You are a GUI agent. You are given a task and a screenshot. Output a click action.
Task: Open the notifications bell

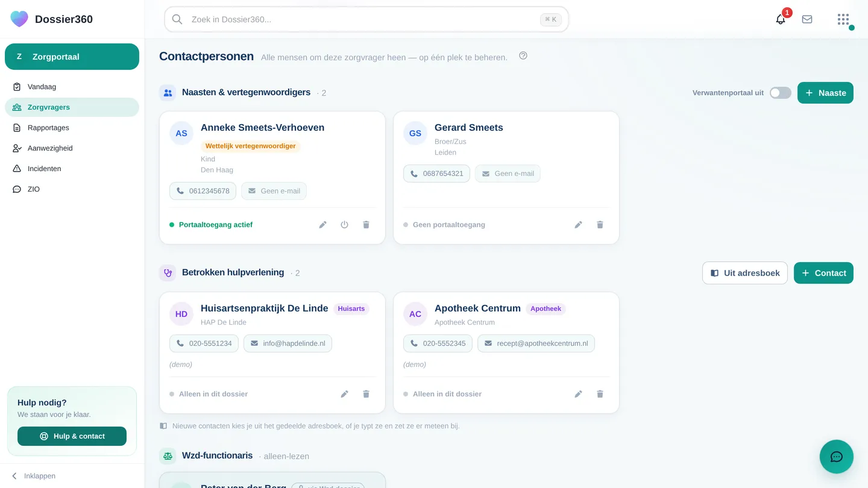(x=781, y=19)
